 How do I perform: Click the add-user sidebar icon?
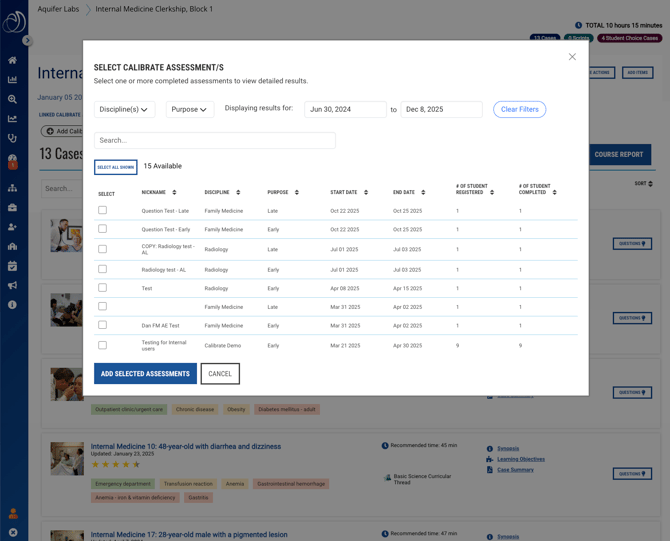point(12,227)
